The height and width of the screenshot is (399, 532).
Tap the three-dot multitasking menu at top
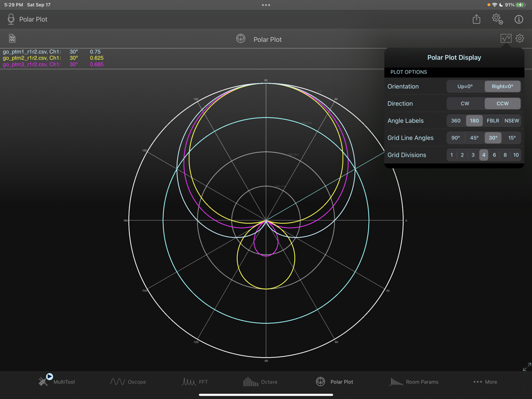pos(266,5)
